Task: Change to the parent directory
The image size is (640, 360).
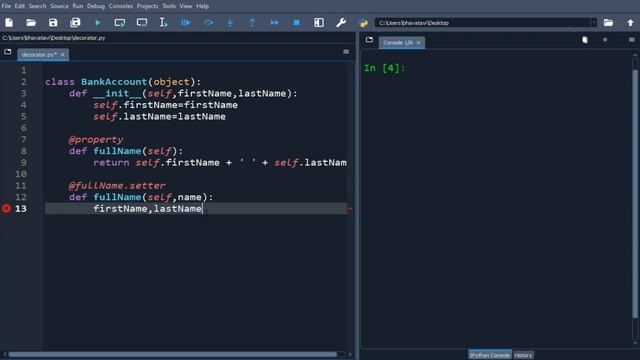Action: click(x=630, y=23)
